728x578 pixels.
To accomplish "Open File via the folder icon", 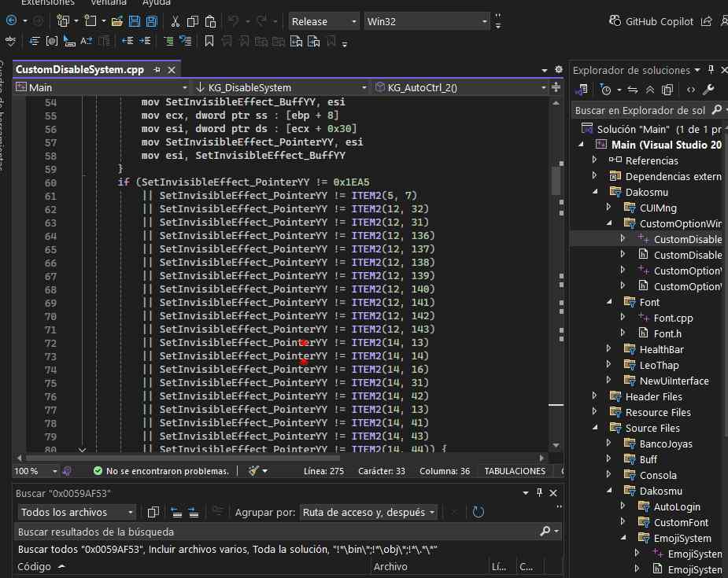I will [117, 21].
